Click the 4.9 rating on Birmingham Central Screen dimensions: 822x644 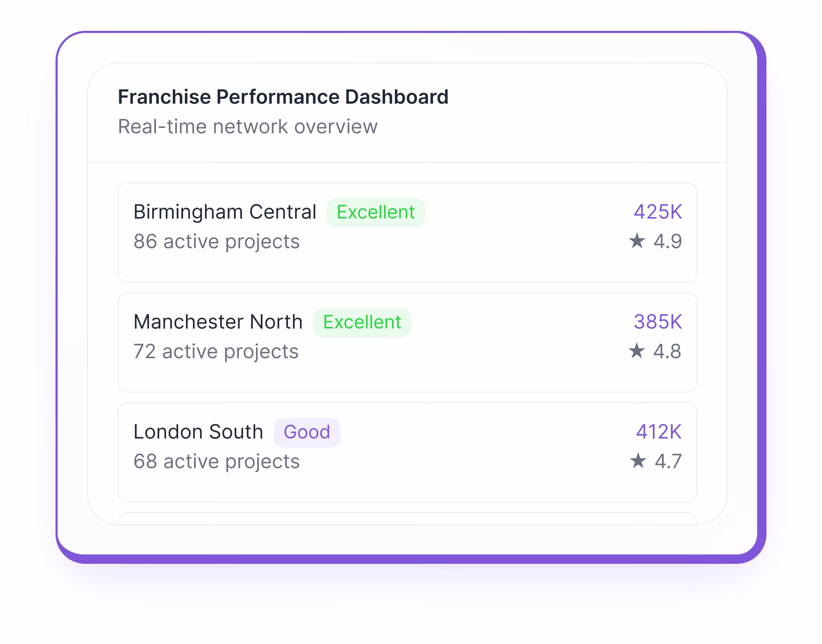click(667, 241)
